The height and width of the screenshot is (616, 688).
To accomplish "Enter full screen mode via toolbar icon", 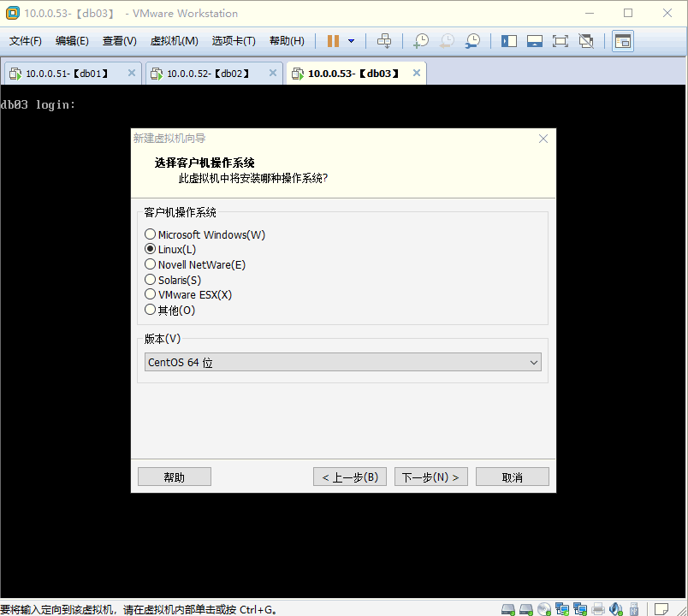I will tap(560, 40).
